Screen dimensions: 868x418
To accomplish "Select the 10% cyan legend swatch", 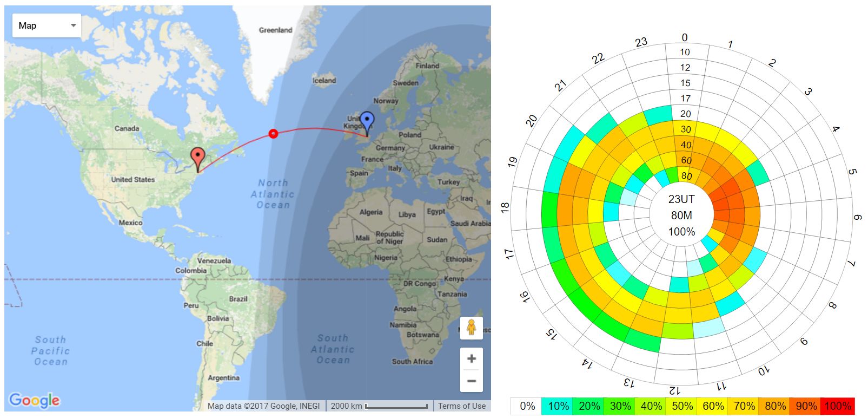I will (558, 406).
